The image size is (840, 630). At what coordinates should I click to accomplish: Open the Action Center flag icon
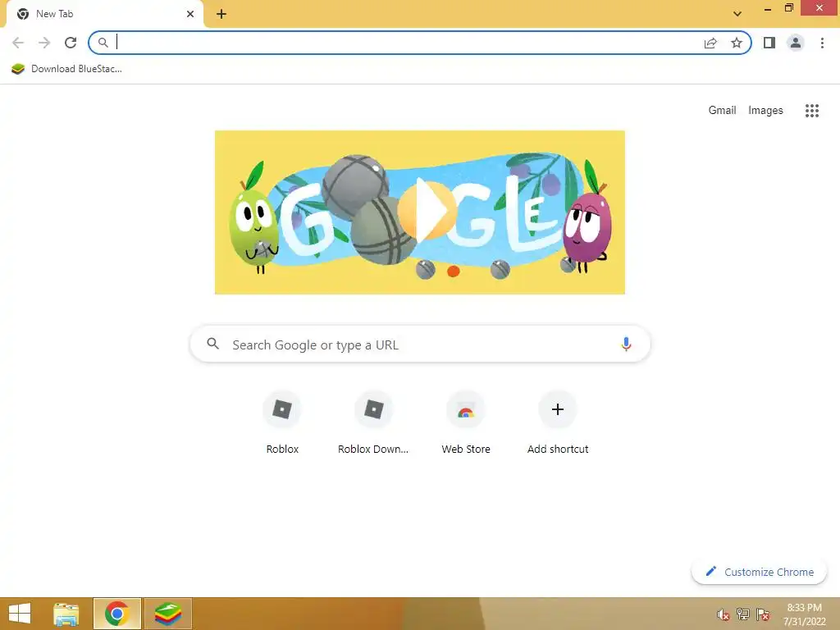point(763,614)
